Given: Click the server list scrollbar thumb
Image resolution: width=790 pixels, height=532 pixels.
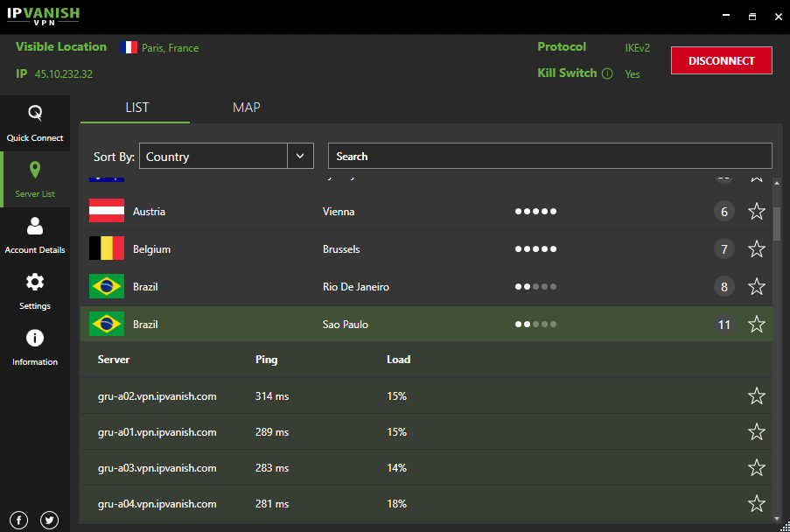Looking at the screenshot, I should [x=777, y=224].
